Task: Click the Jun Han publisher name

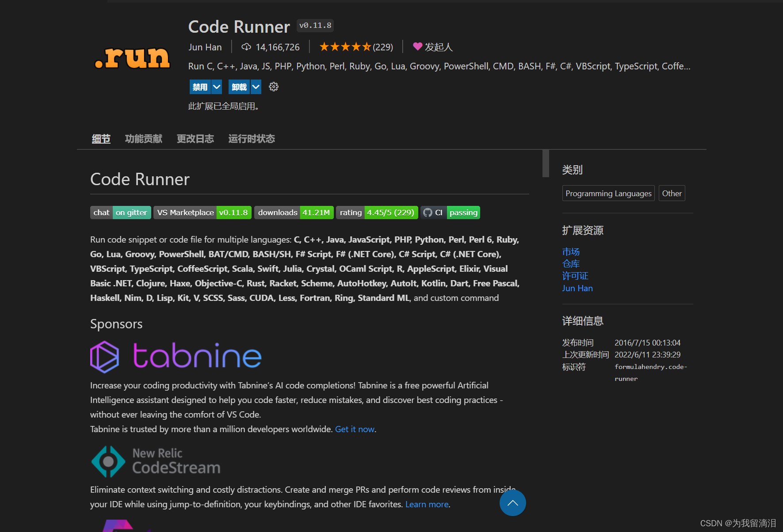Action: pyautogui.click(x=205, y=47)
